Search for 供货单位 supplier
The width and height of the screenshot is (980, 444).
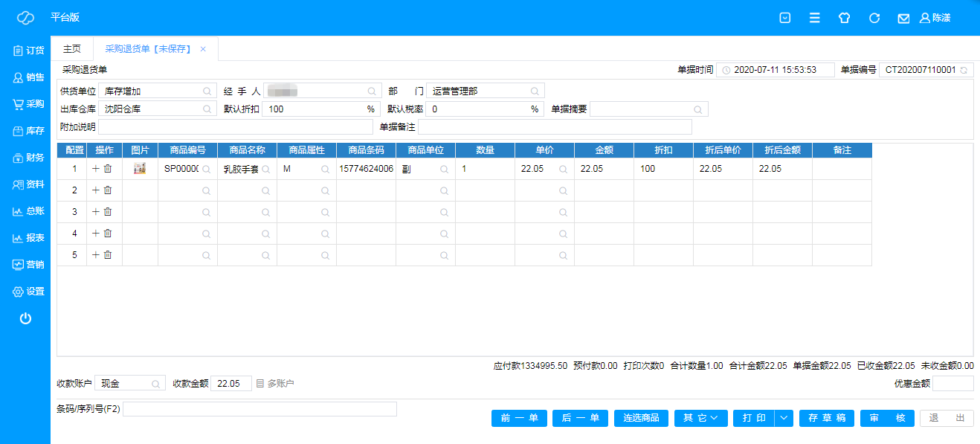(207, 91)
